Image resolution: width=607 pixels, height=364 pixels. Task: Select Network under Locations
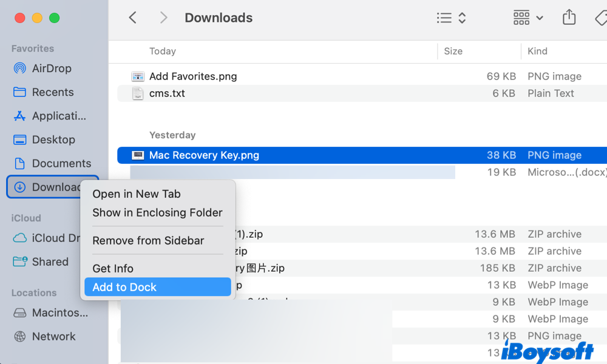(53, 337)
